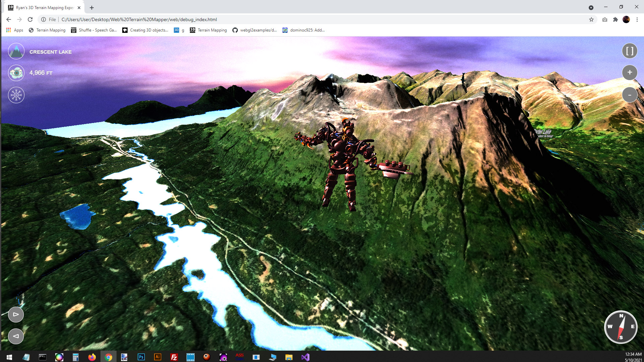Image resolution: width=644 pixels, height=362 pixels.
Task: Click the eye elevation view icon
Action: point(16,73)
